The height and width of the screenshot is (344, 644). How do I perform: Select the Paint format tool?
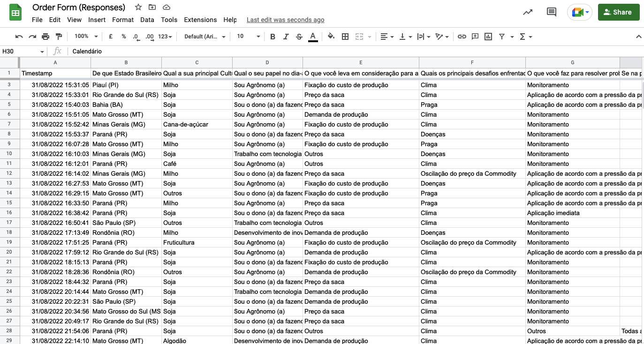pyautogui.click(x=59, y=36)
